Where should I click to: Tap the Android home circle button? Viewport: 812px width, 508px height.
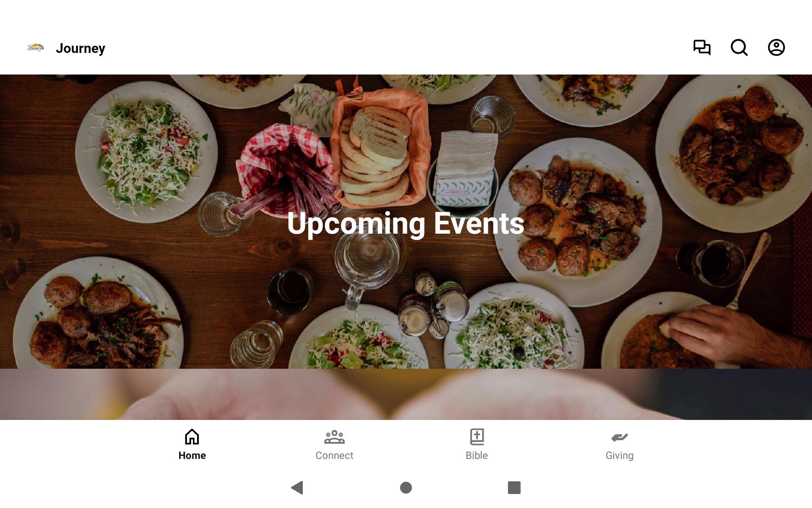click(406, 488)
